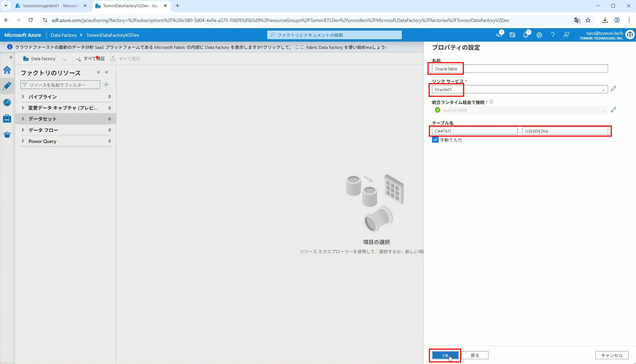Expand the パイプライン tree node
The height and width of the screenshot is (364, 636).
pos(23,97)
